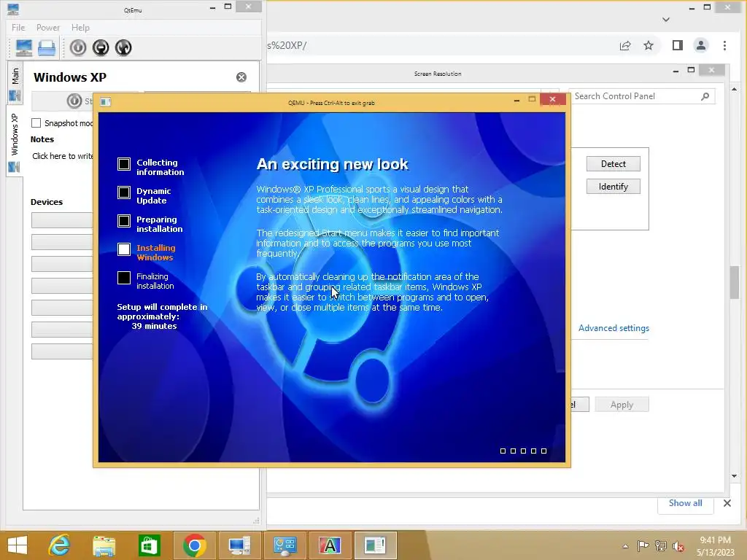
Task: Click the 'Preparing installation' setup step text
Action: coord(159,225)
